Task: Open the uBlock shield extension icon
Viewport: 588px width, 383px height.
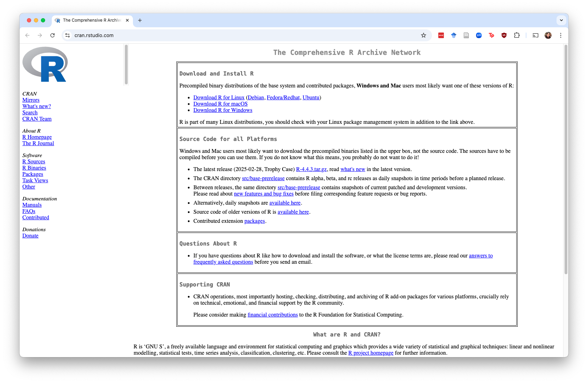Action: tap(504, 35)
